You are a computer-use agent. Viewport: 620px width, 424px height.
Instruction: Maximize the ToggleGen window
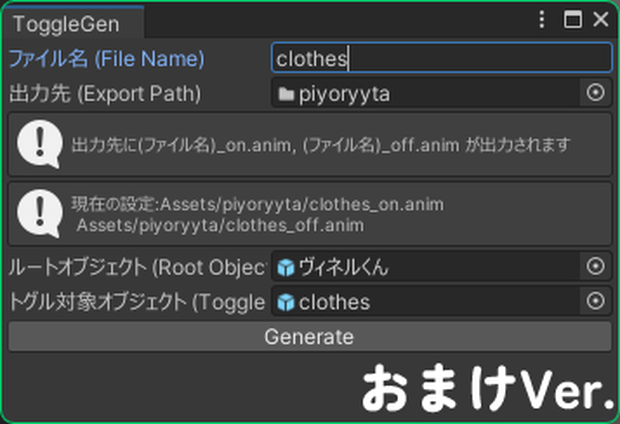573,19
